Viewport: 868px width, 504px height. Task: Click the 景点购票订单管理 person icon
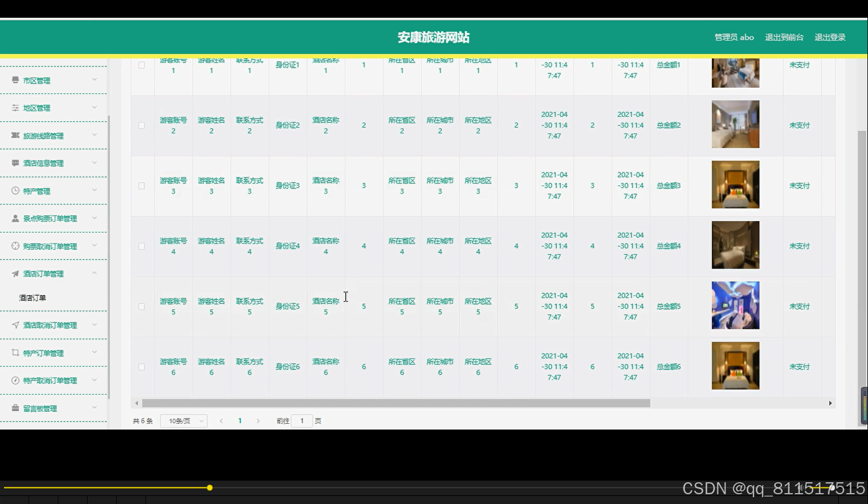point(15,218)
